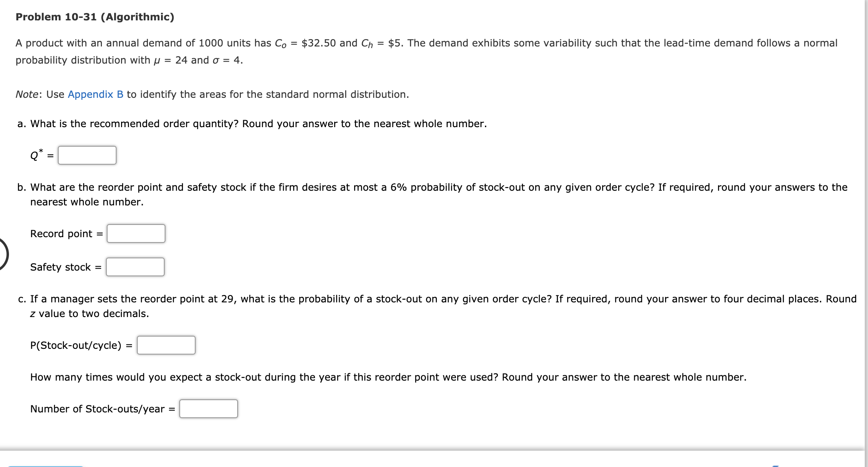Click the Record point input field
Viewport: 868px width, 467px height.
point(136,233)
